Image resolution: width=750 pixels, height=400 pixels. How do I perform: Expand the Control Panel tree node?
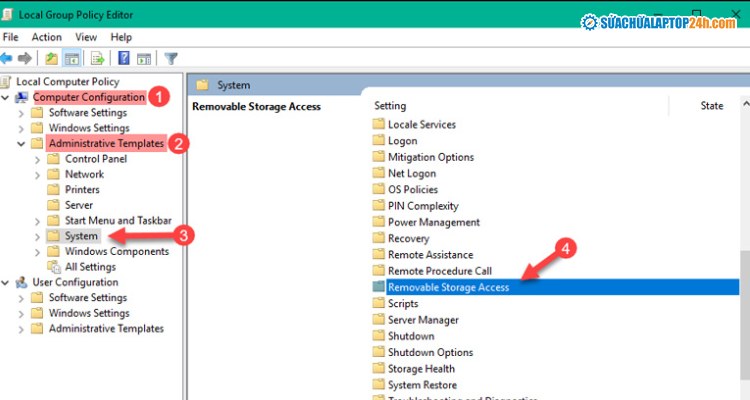(39, 159)
